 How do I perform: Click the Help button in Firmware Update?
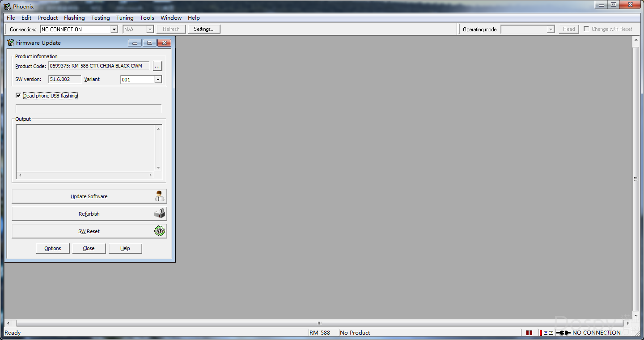125,248
